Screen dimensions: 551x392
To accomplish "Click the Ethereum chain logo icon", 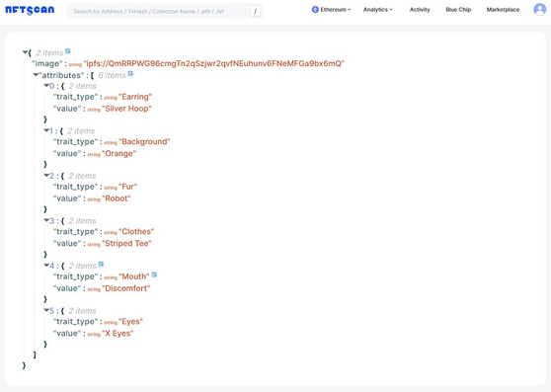I will click(315, 10).
